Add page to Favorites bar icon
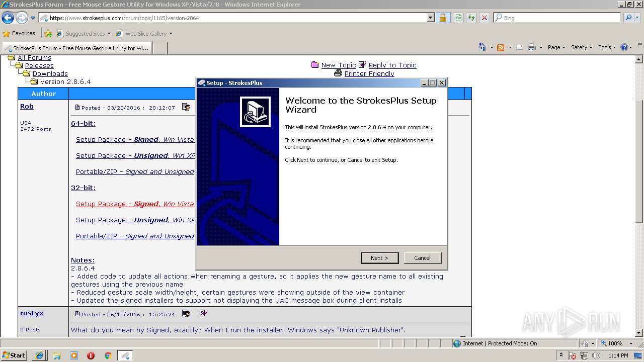Viewport: 644px width, 362px height. pos(48,34)
